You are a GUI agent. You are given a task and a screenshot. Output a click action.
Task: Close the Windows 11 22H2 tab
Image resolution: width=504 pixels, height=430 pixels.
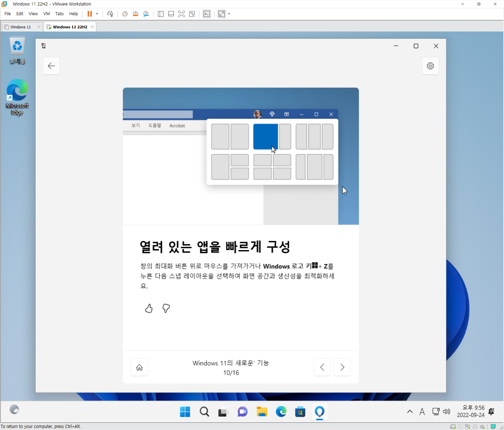tap(92, 27)
